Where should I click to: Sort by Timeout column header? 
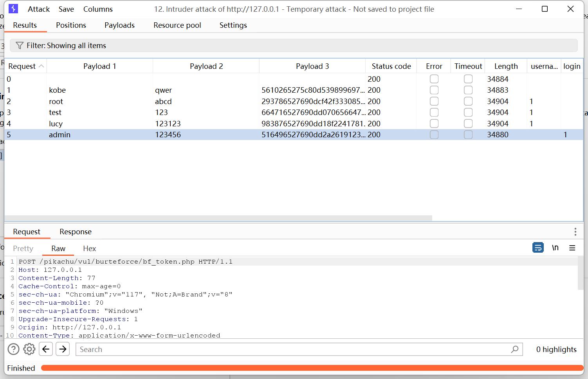pyautogui.click(x=468, y=66)
